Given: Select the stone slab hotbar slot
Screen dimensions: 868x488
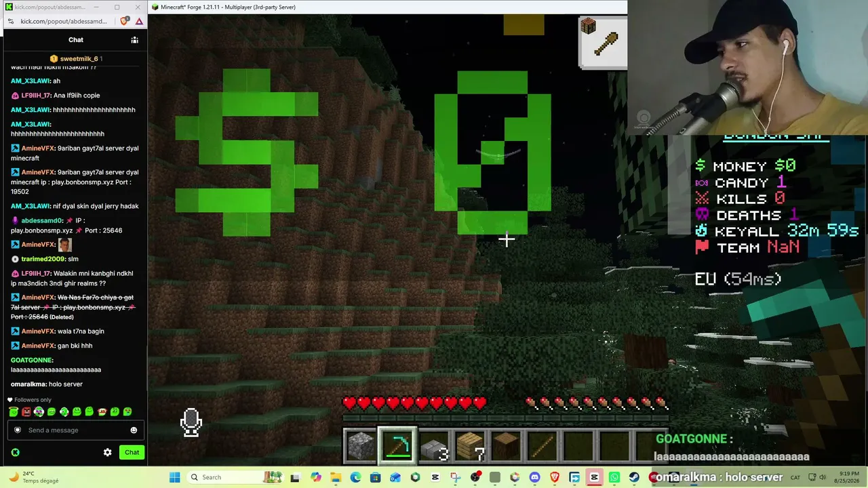Looking at the screenshot, I should click(434, 446).
